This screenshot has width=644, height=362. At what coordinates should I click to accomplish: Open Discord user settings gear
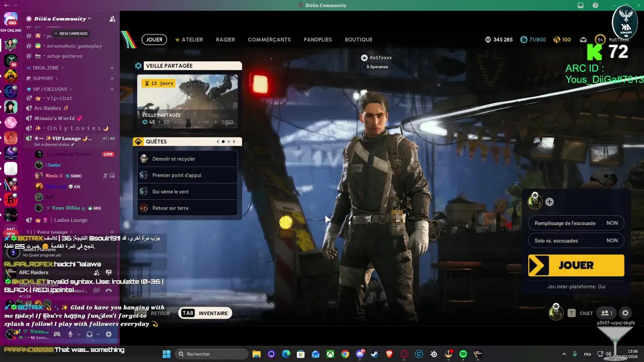[108, 334]
